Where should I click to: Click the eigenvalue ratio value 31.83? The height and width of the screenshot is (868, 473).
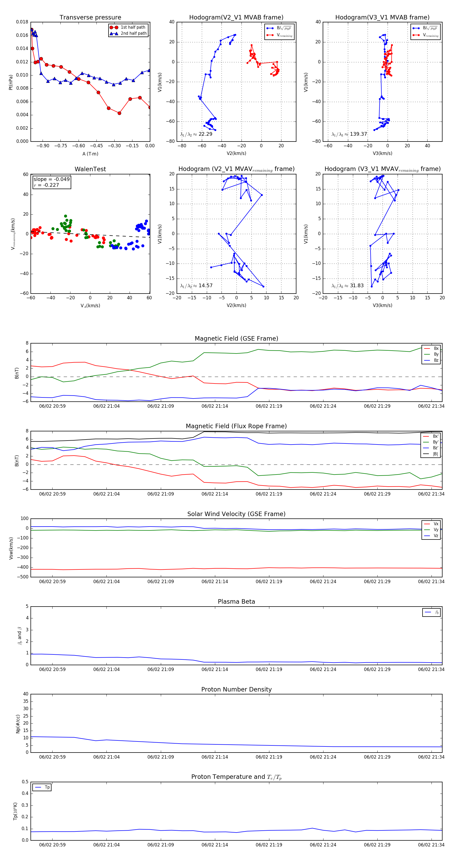(357, 286)
